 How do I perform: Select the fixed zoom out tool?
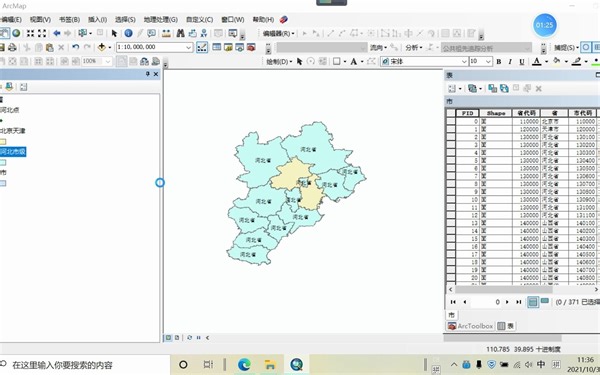coord(42,33)
